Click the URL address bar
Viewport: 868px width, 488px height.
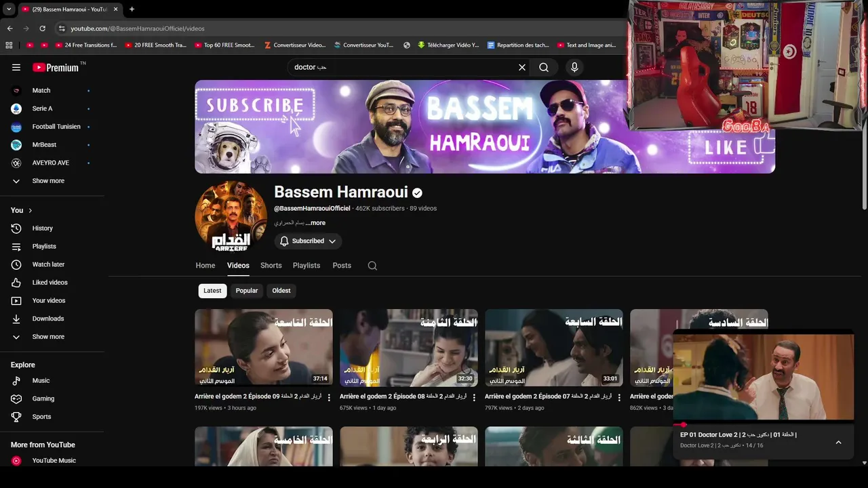(x=339, y=28)
